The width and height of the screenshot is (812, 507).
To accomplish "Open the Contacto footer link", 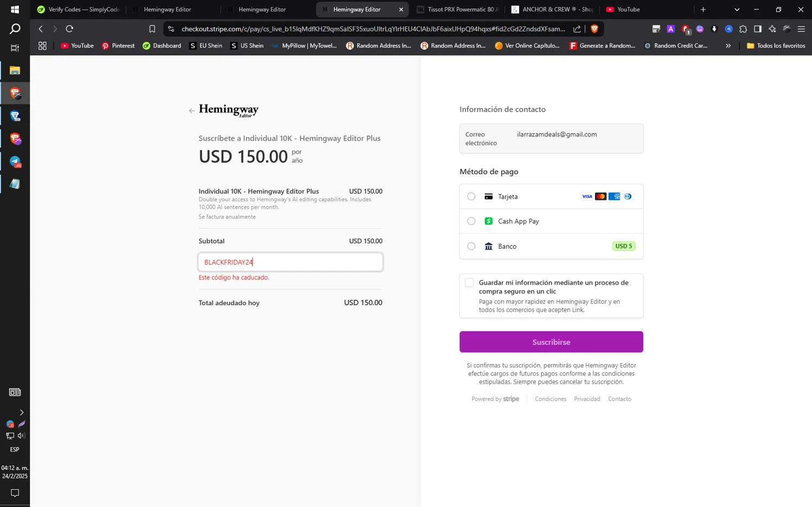I will [619, 399].
